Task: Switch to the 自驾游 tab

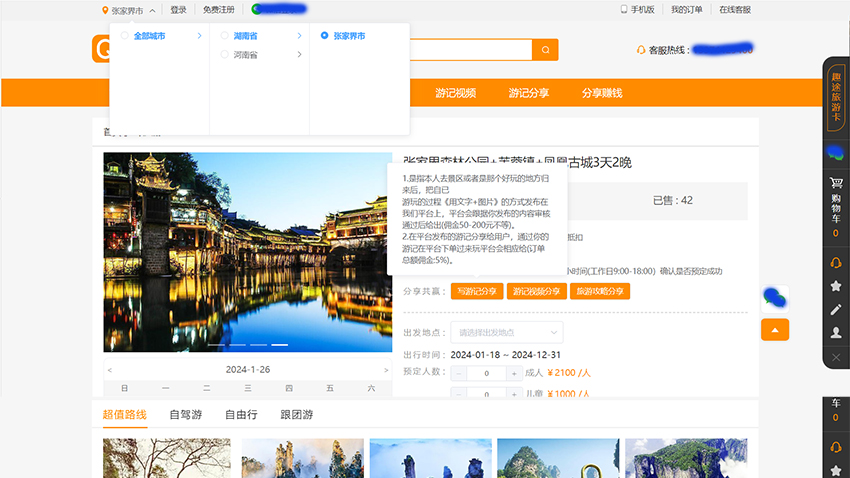Action: 185,415
